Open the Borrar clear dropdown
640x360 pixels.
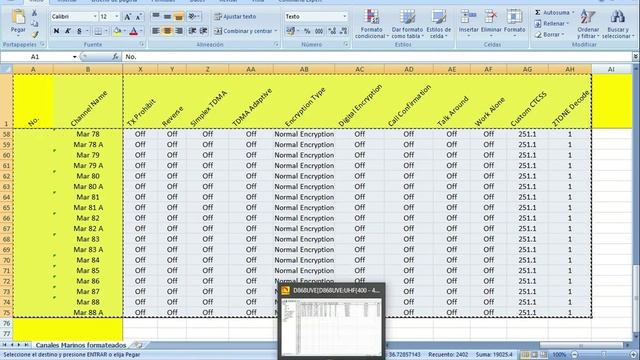(563, 35)
